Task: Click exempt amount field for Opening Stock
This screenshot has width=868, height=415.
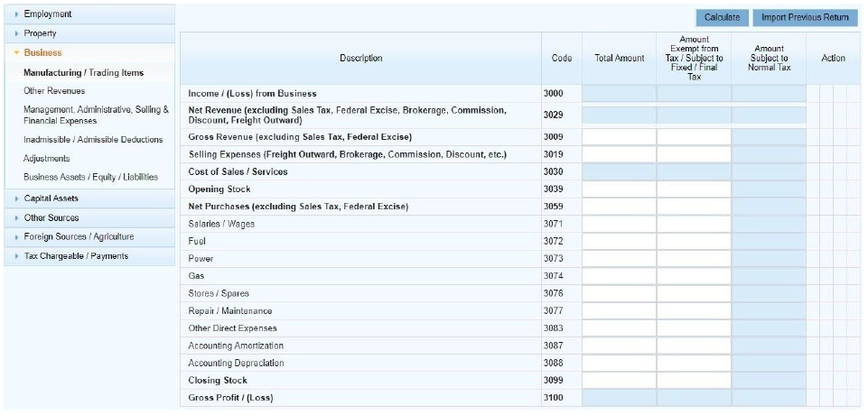Action: click(x=694, y=189)
